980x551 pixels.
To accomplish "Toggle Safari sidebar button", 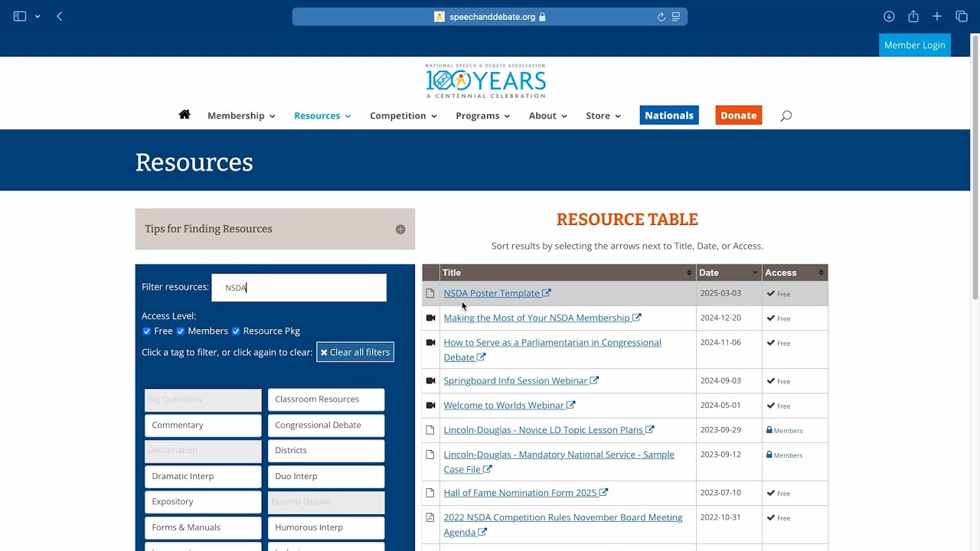I will (x=20, y=16).
